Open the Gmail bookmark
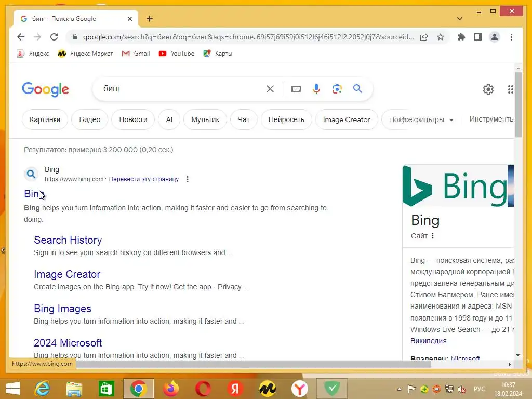532x399 pixels. point(136,54)
